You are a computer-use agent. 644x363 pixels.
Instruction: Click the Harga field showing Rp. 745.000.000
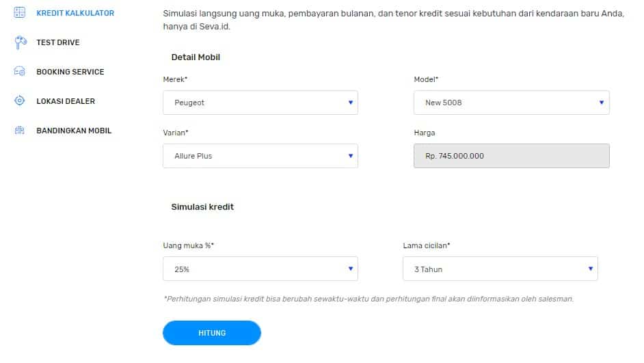(511, 156)
